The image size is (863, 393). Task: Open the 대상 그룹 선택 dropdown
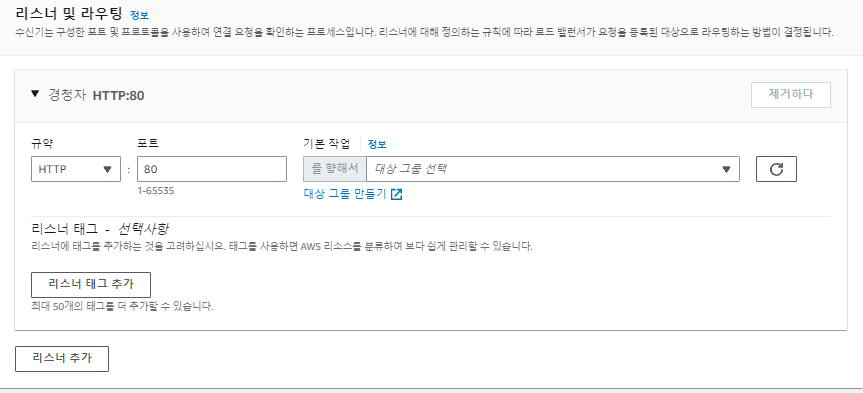point(553,169)
